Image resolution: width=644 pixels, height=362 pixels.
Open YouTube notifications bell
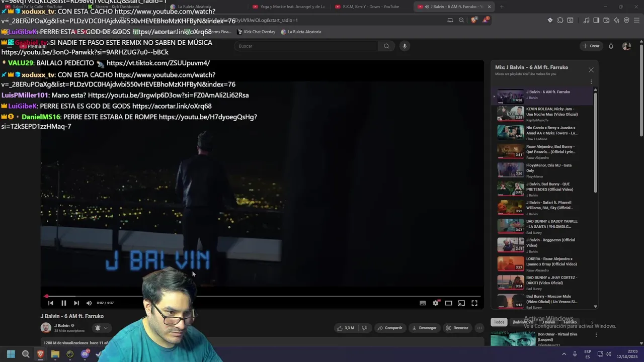coord(611,46)
